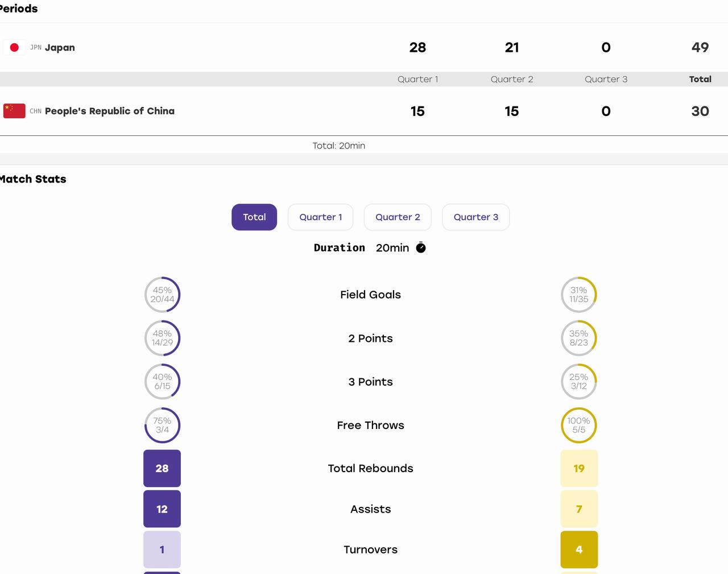
Task: Click China's total rebounds box showing 19
Action: 579,468
